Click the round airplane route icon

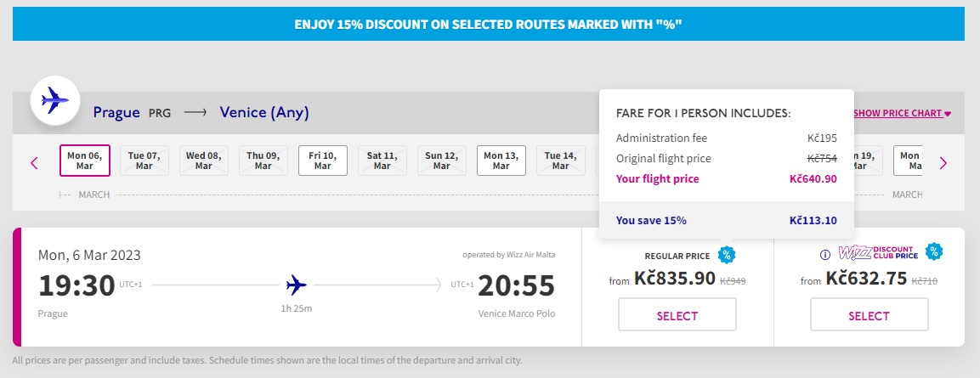tap(55, 100)
